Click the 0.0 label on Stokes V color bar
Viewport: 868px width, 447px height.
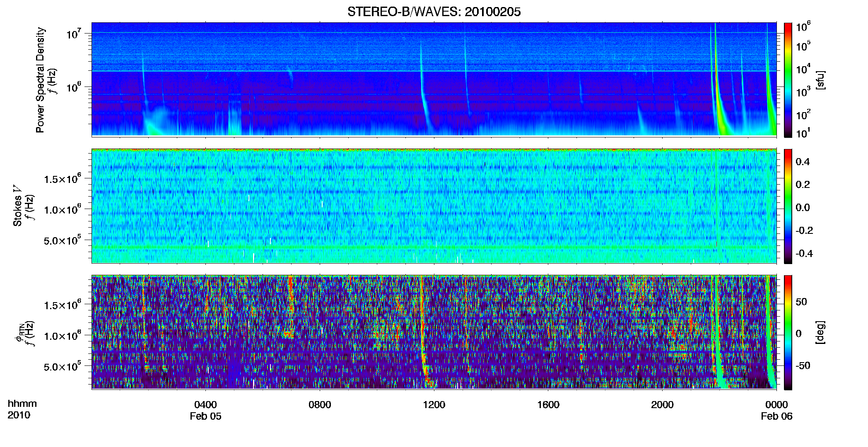tap(803, 207)
